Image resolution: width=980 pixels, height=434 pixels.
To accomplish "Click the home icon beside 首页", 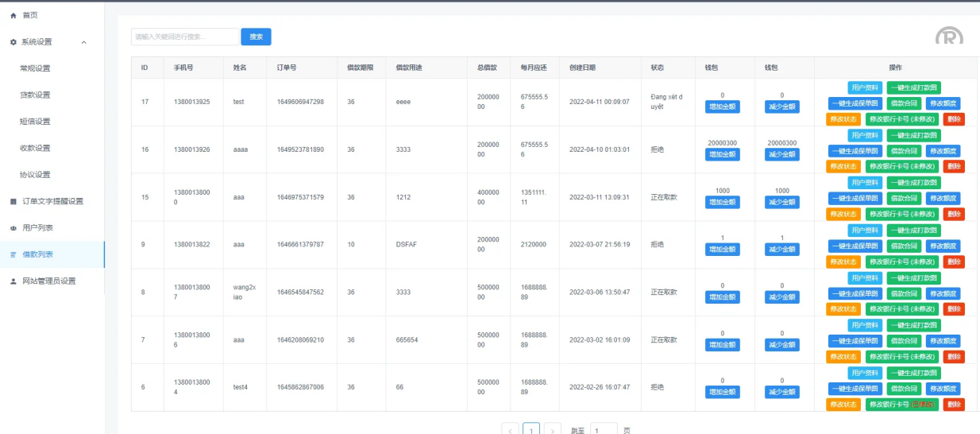I will point(13,15).
